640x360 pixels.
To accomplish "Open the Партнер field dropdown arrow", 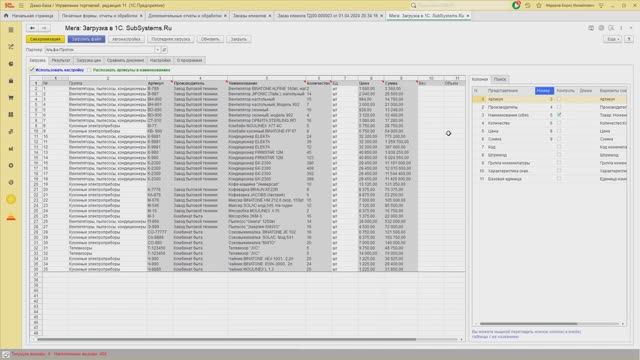I will point(158,50).
